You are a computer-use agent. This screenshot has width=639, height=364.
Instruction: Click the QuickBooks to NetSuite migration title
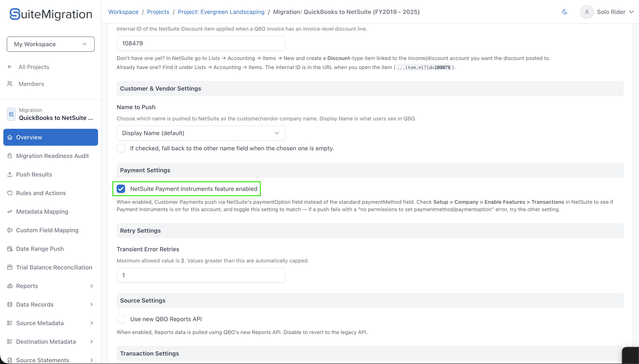click(56, 118)
